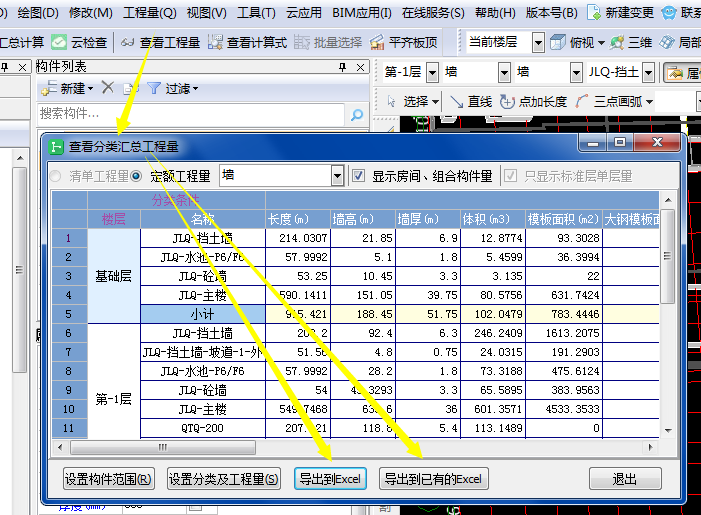The image size is (701, 515).
Task: Click the 导出到已有的Excel button
Action: 434,479
